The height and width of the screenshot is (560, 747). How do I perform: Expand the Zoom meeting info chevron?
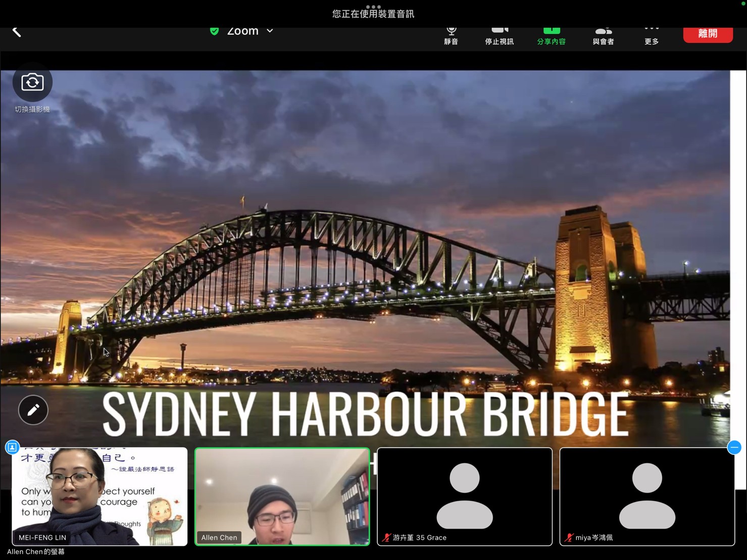[x=270, y=31]
